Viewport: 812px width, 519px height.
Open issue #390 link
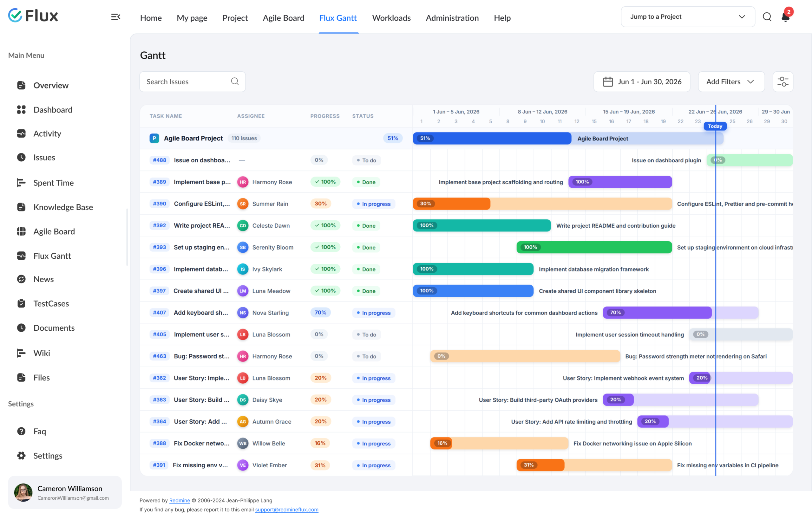(x=160, y=204)
